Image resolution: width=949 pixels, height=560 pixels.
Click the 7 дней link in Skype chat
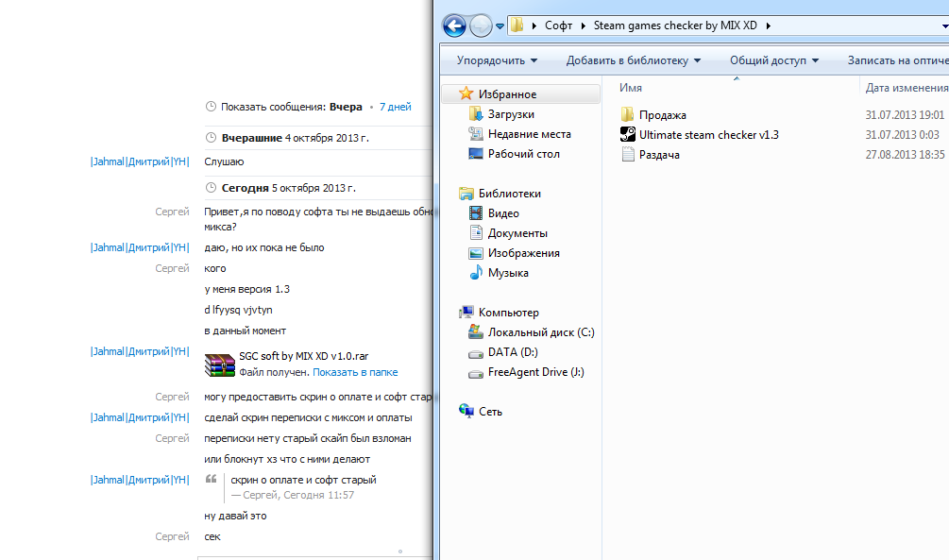pyautogui.click(x=396, y=107)
